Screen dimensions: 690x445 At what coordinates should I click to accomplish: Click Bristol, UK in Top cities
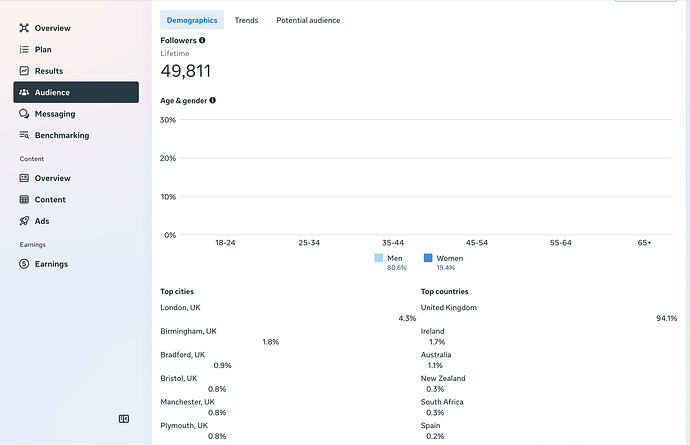click(x=179, y=379)
